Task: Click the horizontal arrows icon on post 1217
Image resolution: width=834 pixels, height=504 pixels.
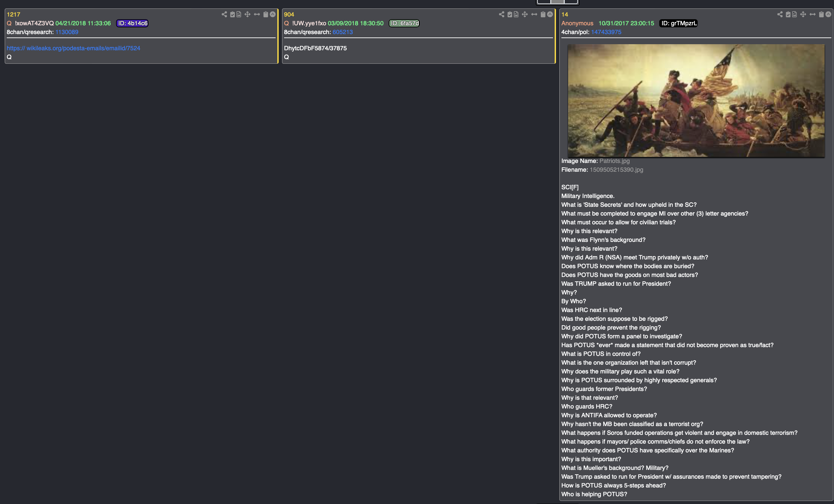Action: pos(257,14)
